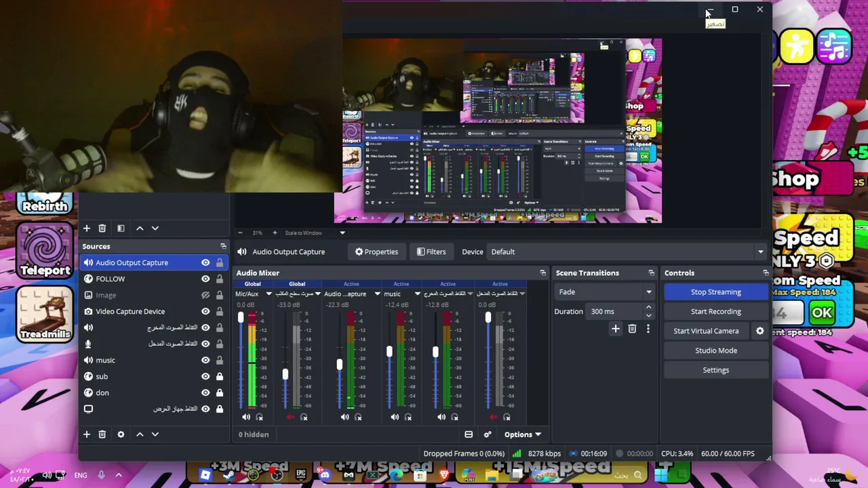Select the sub source row

154,376
